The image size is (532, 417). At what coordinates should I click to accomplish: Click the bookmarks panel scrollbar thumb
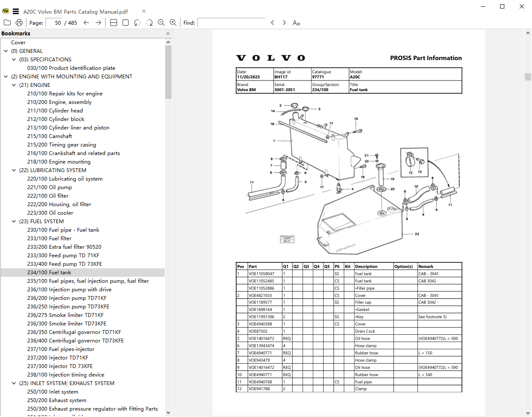coord(168,72)
